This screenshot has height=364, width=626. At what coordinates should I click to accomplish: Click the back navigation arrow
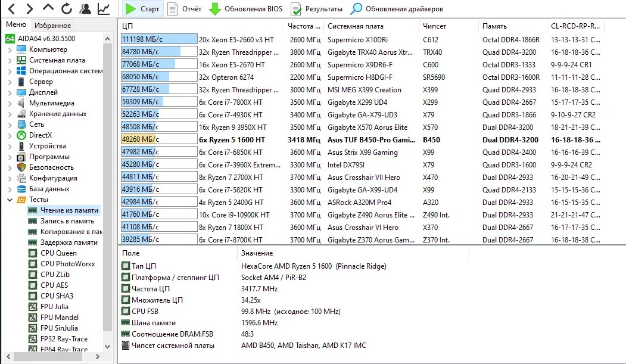12,9
